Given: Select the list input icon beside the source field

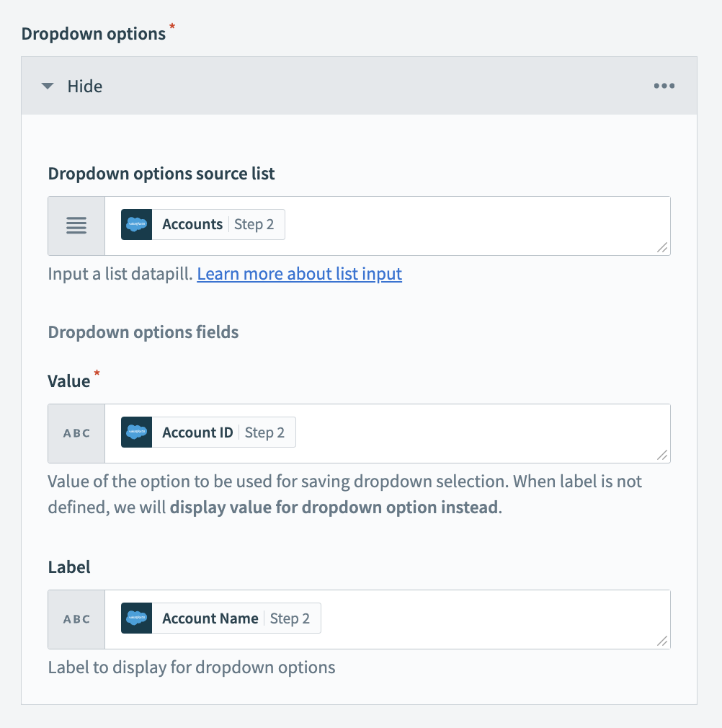Looking at the screenshot, I should 75,224.
